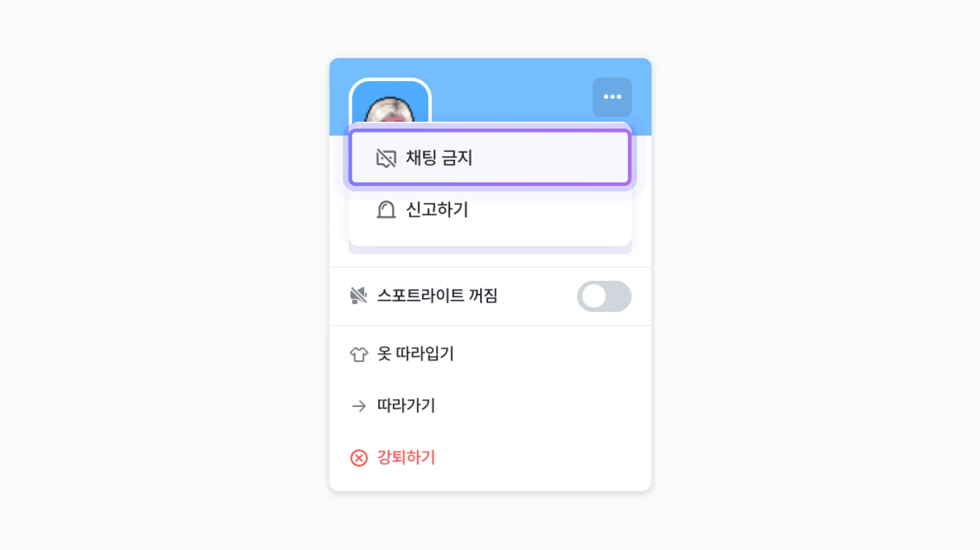This screenshot has width=980, height=550.
Task: Click the siren report icon
Action: click(x=386, y=210)
